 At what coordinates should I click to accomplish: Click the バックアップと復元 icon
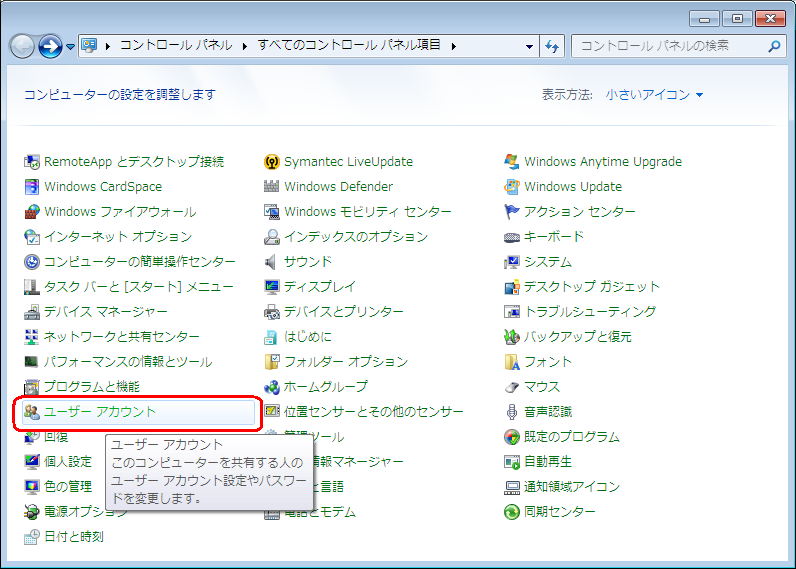click(x=512, y=337)
